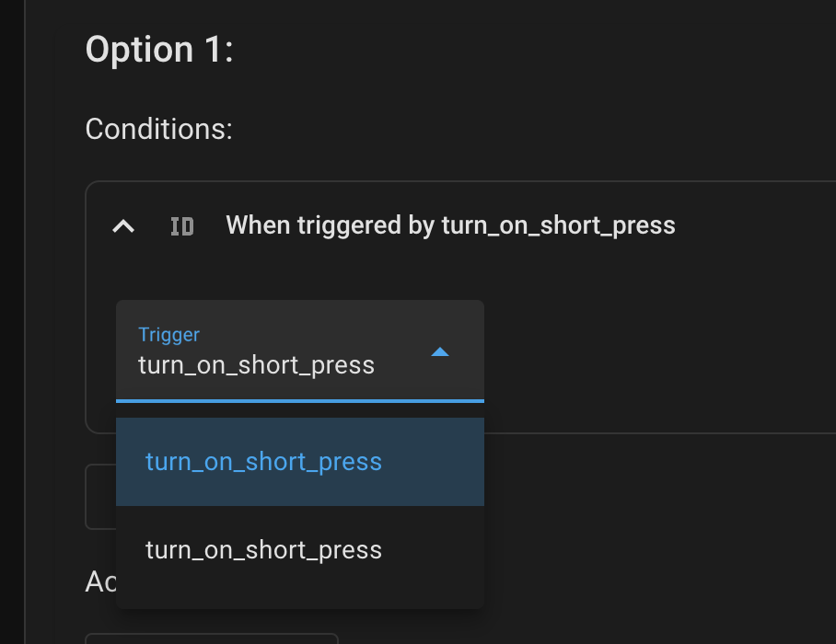Select the trigger value text turn_on_short_press
The image size is (836, 644).
click(x=256, y=365)
